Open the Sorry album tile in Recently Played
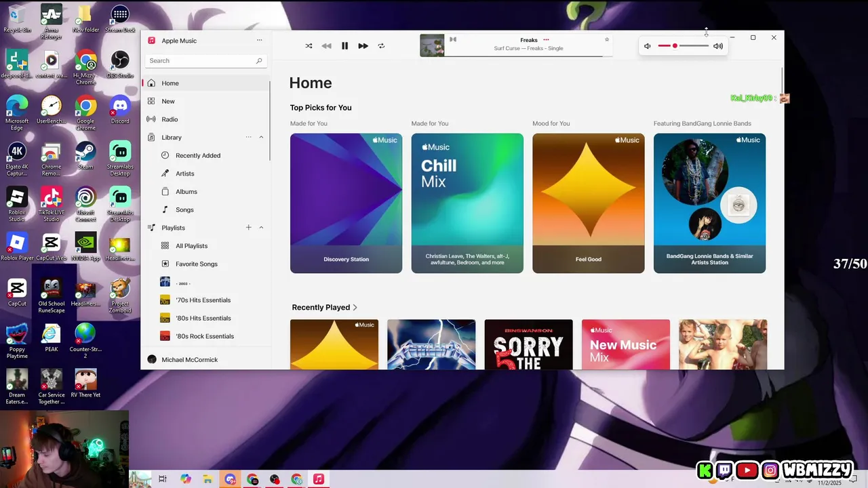Viewport: 868px width, 488px height. point(528,344)
